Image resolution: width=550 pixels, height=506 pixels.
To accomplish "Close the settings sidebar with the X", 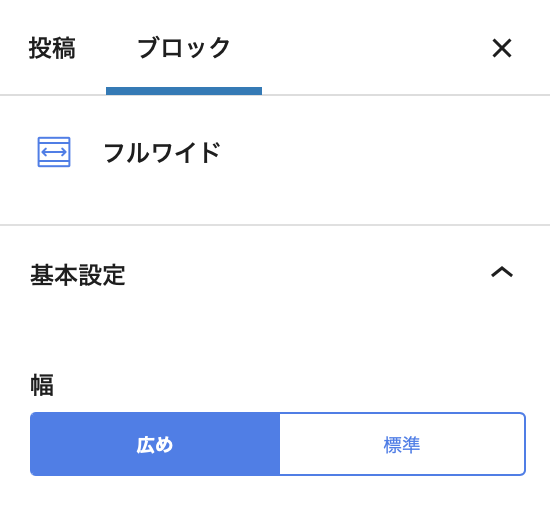I will click(502, 48).
